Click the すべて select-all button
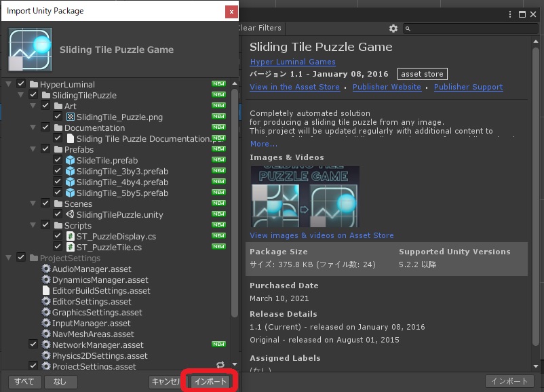 pos(24,382)
